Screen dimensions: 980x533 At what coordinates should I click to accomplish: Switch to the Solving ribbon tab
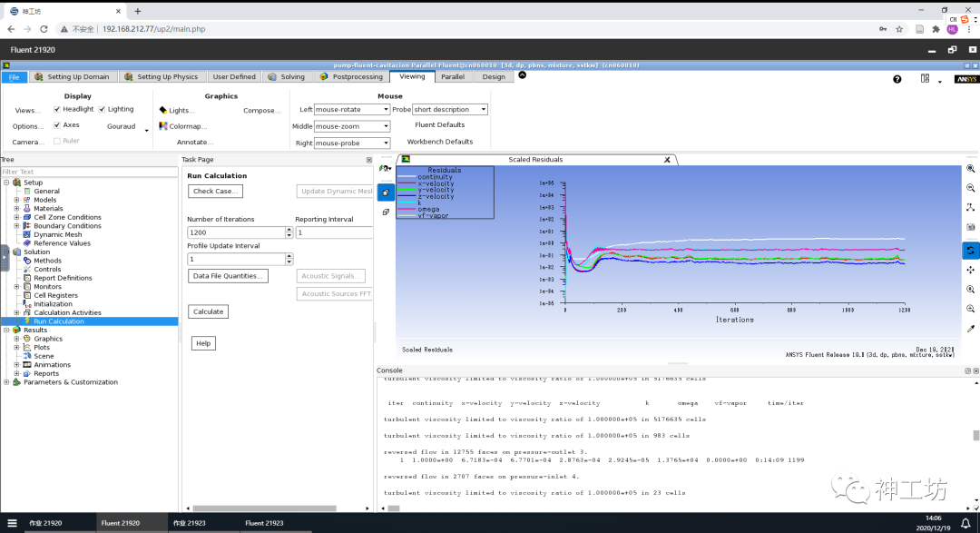coord(287,77)
